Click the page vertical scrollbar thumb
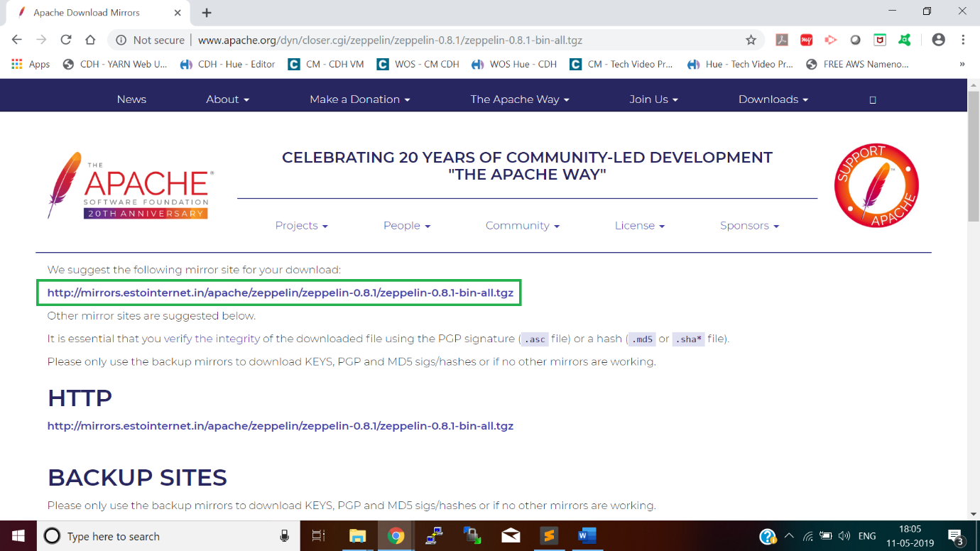The height and width of the screenshot is (551, 980). pyautogui.click(x=974, y=156)
